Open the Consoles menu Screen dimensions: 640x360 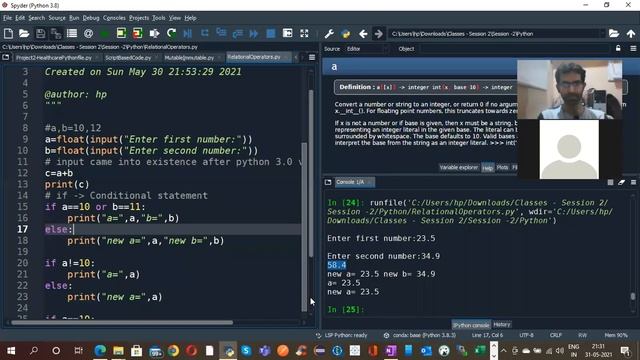tap(114, 18)
